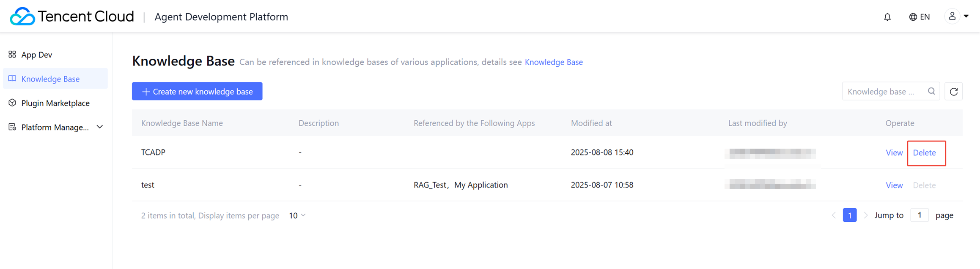Click the search magnifier icon
980x269 pixels.
tap(931, 91)
